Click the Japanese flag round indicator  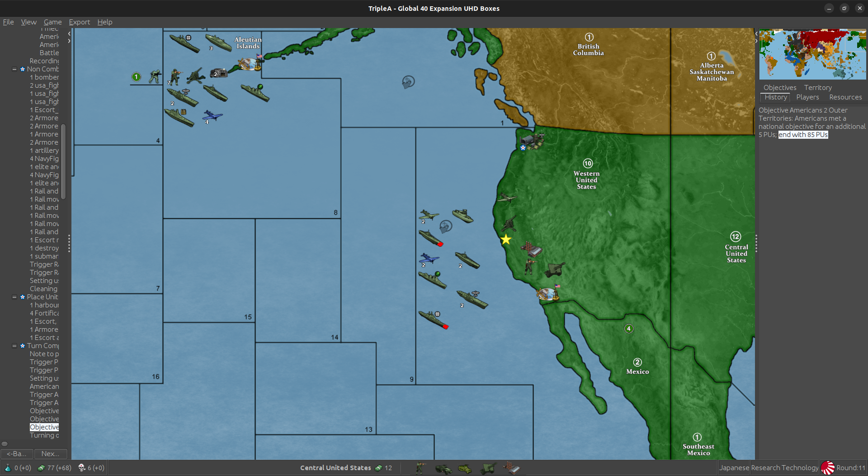point(828,468)
